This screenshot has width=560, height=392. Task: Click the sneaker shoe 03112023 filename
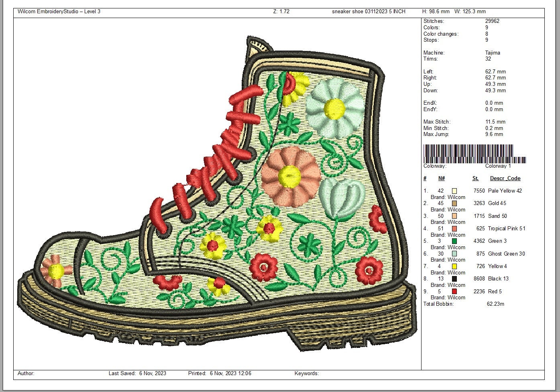click(x=368, y=12)
